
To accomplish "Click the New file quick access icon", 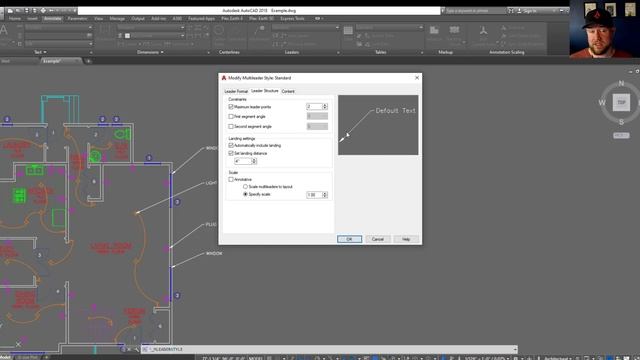I will tap(10, 11).
